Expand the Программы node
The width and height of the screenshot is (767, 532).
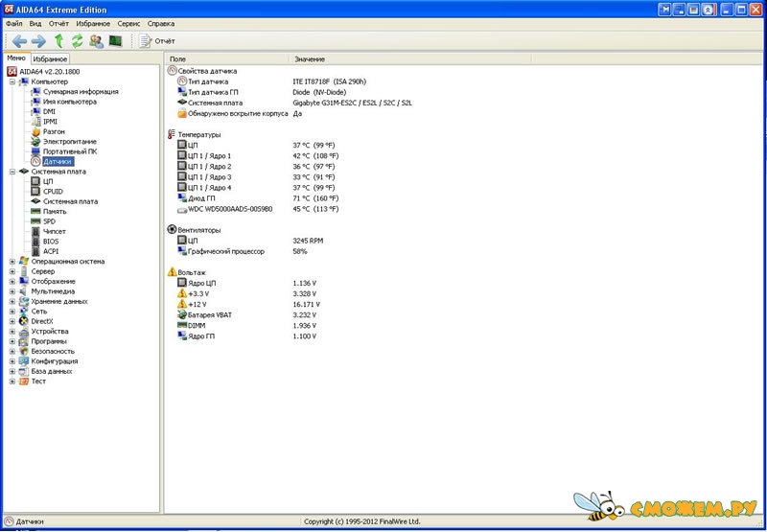click(12, 341)
